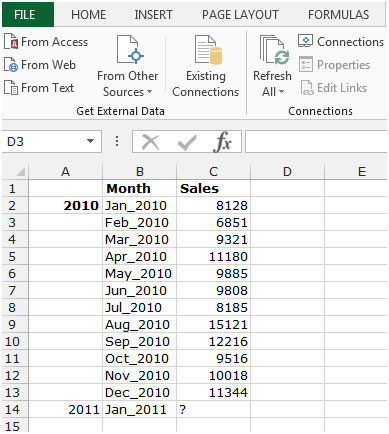This screenshot has height=434, width=389.
Task: Select the bold 2010 cell
Action: [x=65, y=205]
